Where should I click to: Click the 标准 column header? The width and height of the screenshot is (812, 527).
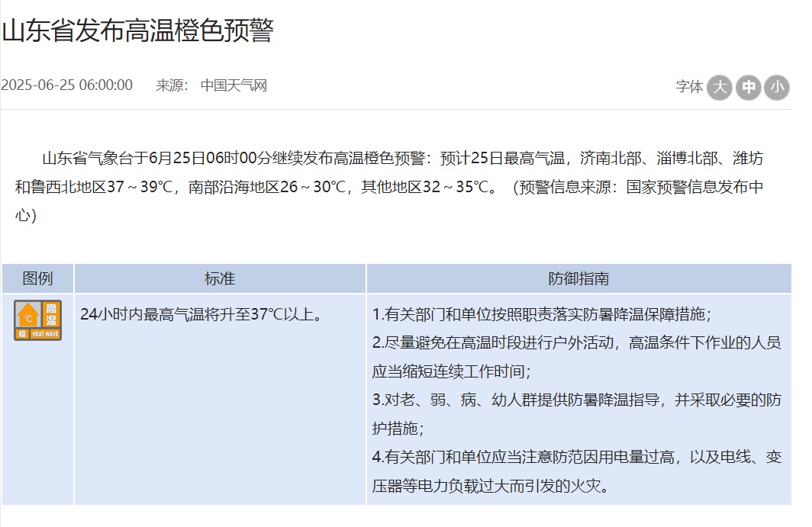[221, 278]
